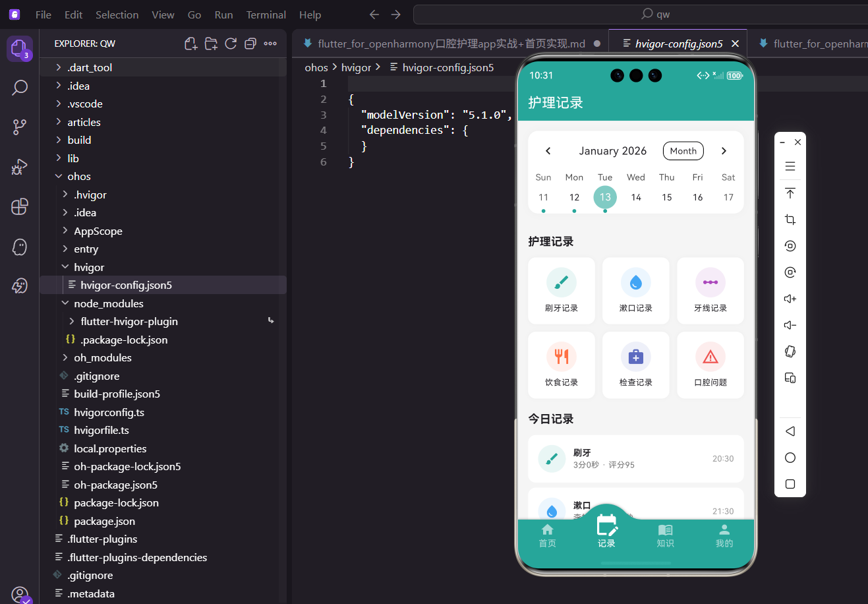The height and width of the screenshot is (604, 868).
Task: Open local.properties file
Action: pyautogui.click(x=163, y=448)
